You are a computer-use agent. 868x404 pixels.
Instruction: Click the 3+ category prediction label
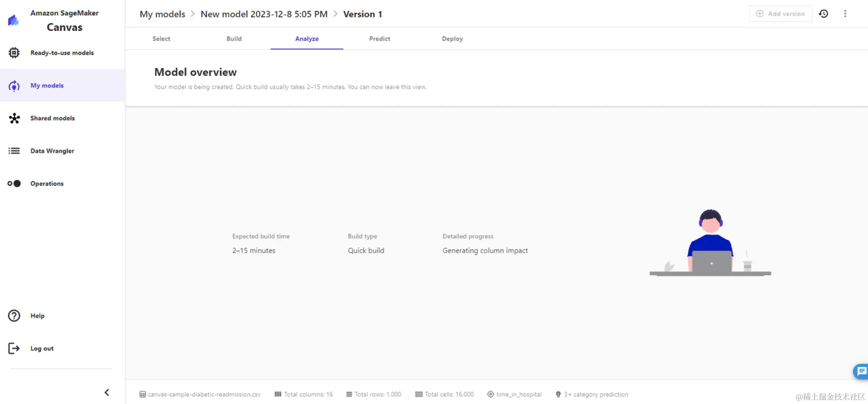(596, 394)
